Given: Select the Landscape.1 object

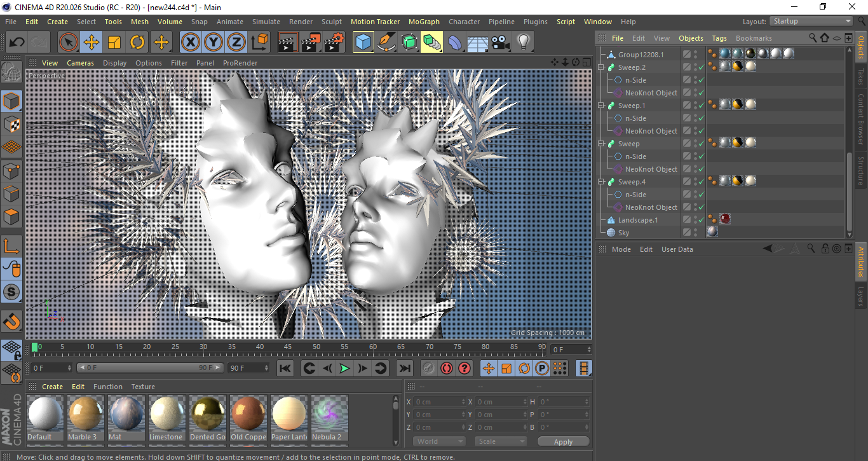Looking at the screenshot, I should (638, 220).
